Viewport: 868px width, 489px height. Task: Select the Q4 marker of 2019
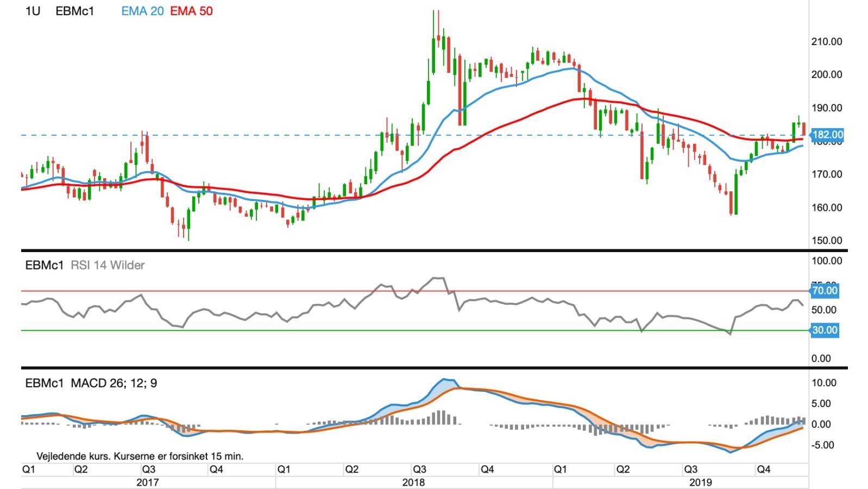[764, 469]
